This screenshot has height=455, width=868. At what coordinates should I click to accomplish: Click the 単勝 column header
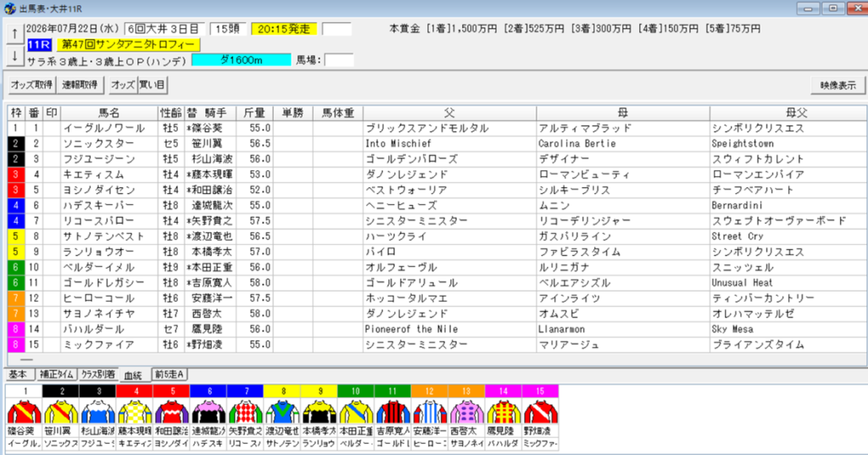[292, 113]
